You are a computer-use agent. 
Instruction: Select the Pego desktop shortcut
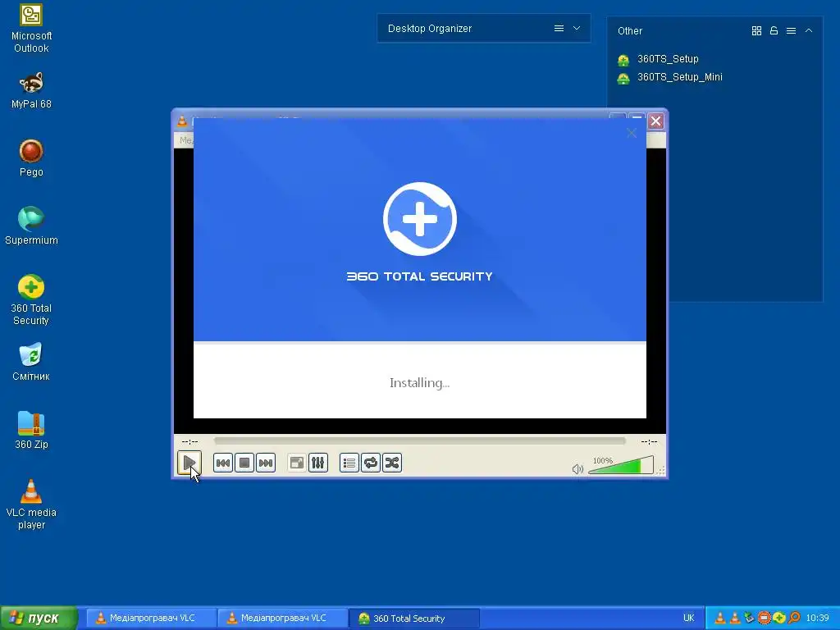coord(31,158)
